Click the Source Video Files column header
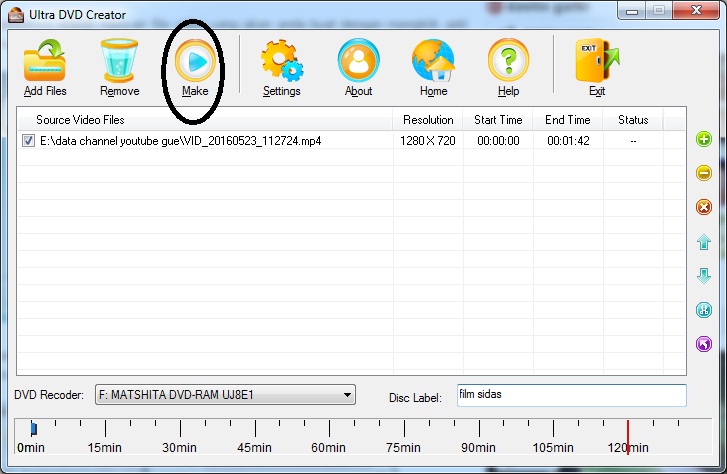 pyautogui.click(x=204, y=120)
